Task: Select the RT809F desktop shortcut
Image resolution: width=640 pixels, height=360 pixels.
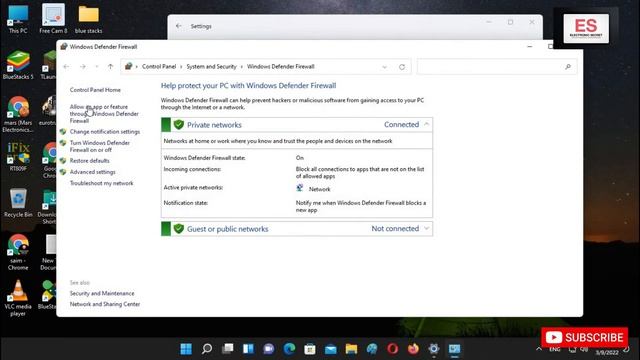Action: (x=18, y=157)
